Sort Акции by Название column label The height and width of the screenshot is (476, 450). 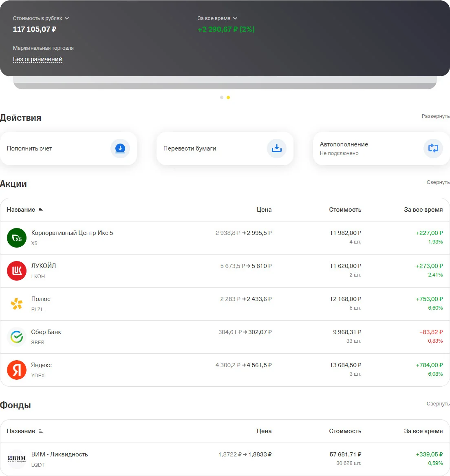(21, 210)
